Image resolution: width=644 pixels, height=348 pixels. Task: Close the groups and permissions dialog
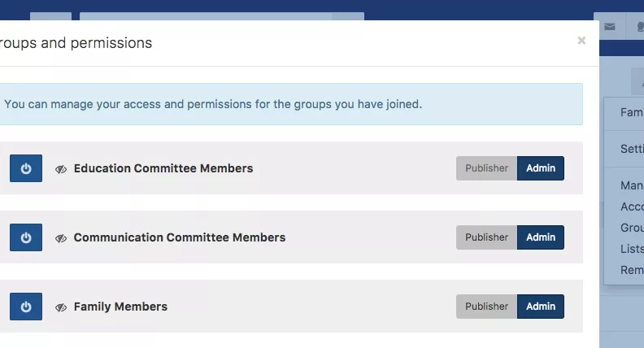coord(581,41)
